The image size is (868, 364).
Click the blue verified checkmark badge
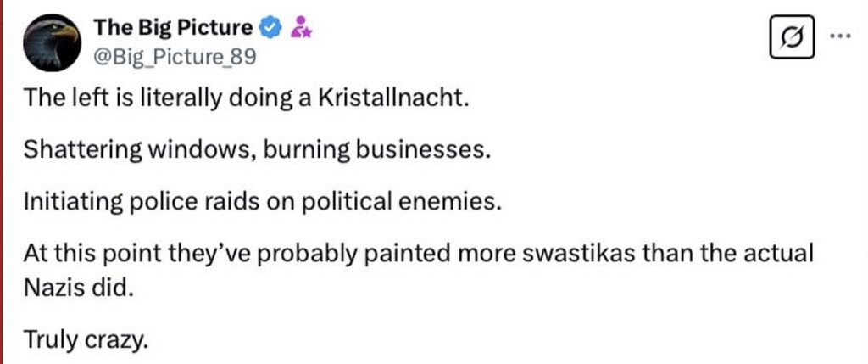[x=269, y=29]
